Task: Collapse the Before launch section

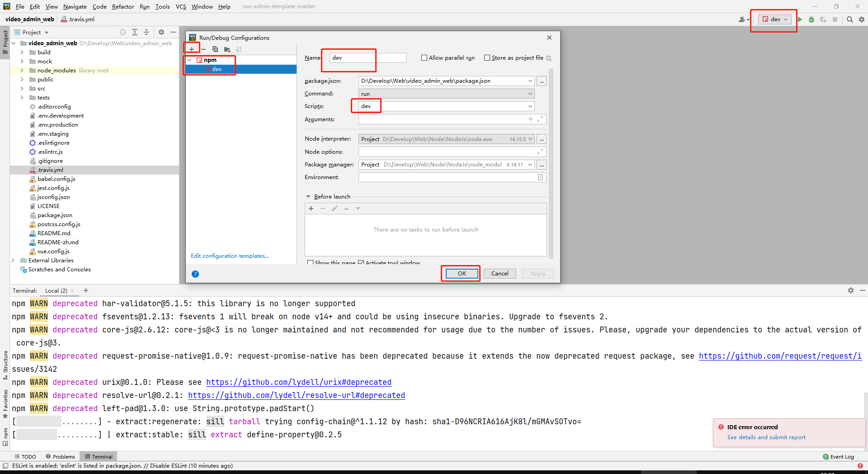Action: (308, 197)
